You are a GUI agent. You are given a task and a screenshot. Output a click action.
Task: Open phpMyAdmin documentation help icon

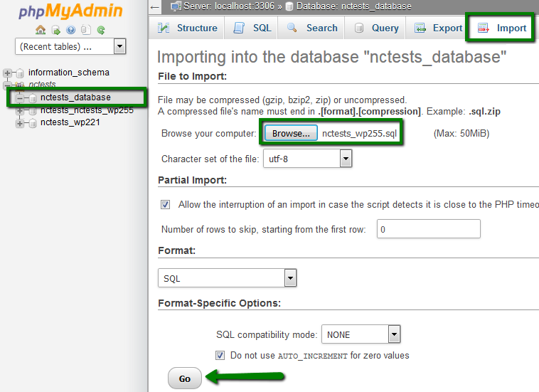point(70,30)
